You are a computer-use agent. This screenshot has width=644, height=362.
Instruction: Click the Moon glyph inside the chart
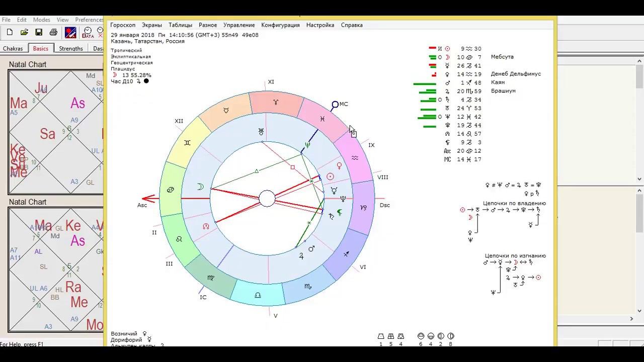(x=200, y=187)
